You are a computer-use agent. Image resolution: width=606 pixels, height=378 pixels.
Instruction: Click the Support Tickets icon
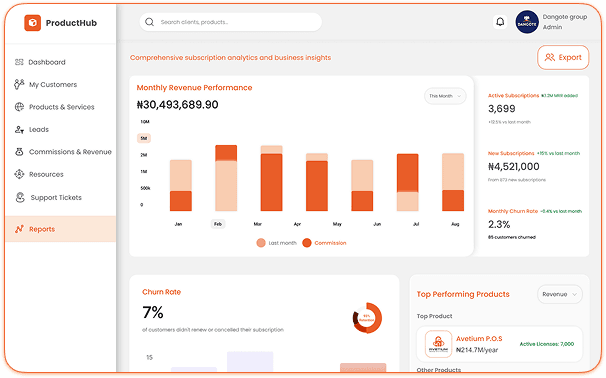point(20,198)
